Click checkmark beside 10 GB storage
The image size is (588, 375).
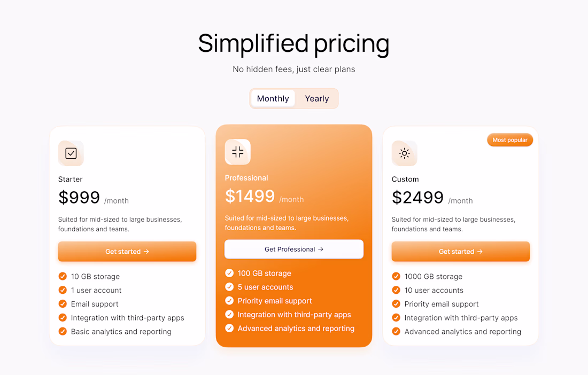coord(63,276)
